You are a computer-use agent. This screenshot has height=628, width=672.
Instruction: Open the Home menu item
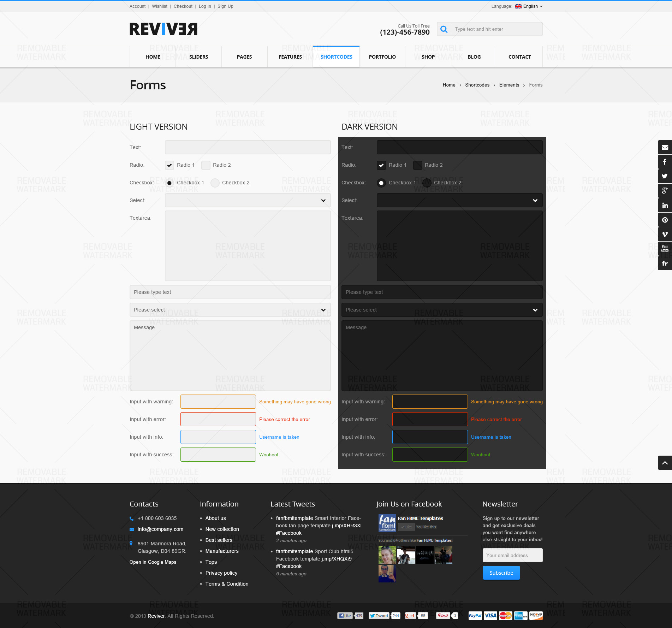click(153, 57)
